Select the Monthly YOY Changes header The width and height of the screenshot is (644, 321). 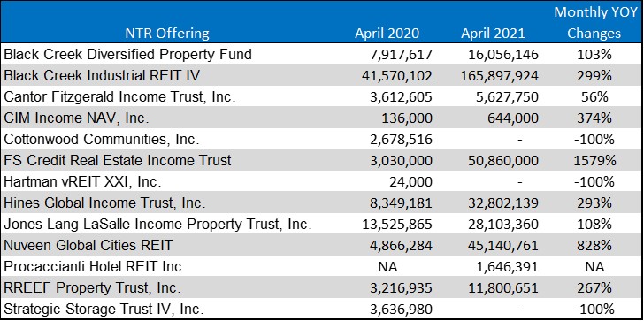click(594, 23)
